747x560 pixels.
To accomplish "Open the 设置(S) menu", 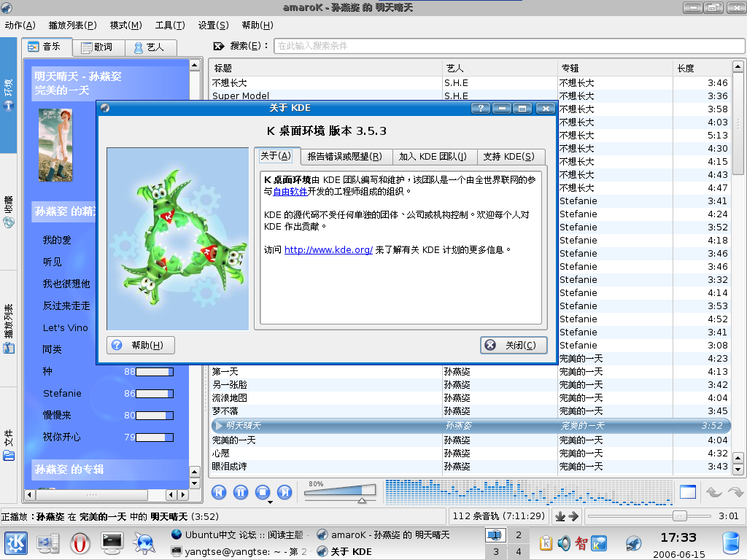I will point(214,26).
